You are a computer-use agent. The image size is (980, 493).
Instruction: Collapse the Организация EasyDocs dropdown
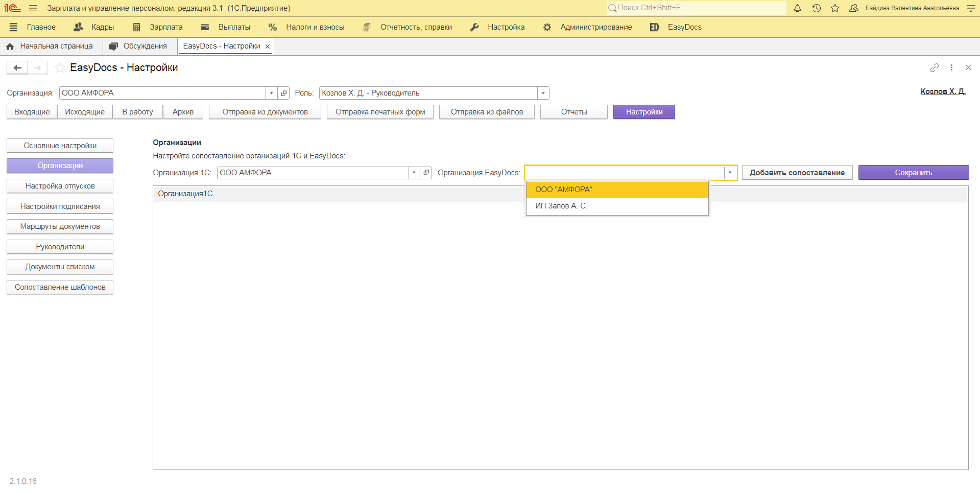[729, 173]
